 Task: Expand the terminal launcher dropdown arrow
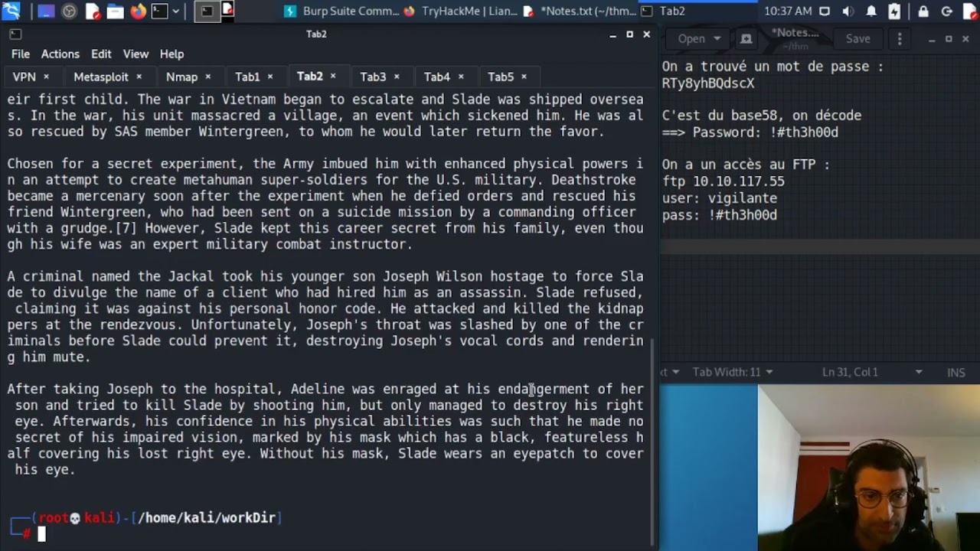[176, 11]
